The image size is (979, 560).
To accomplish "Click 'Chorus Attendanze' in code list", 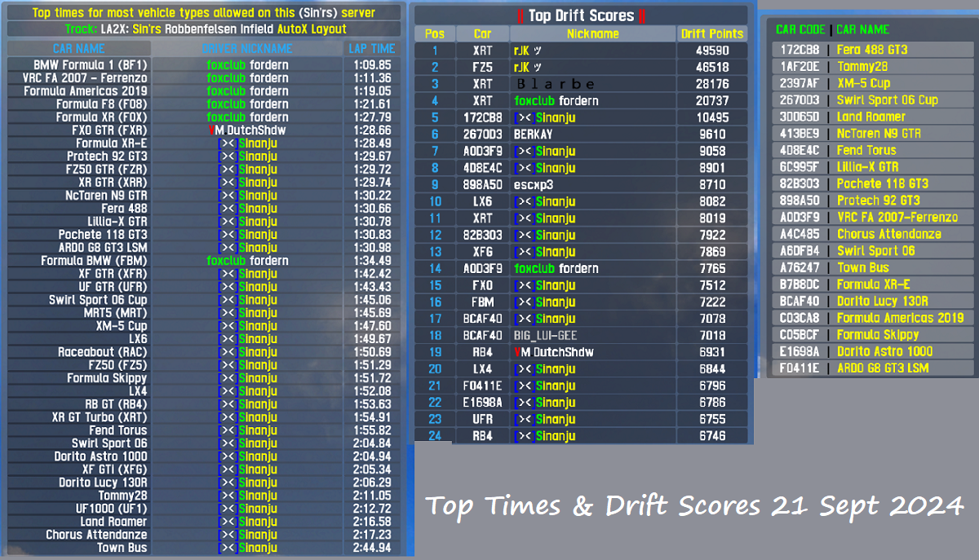I will (x=889, y=234).
